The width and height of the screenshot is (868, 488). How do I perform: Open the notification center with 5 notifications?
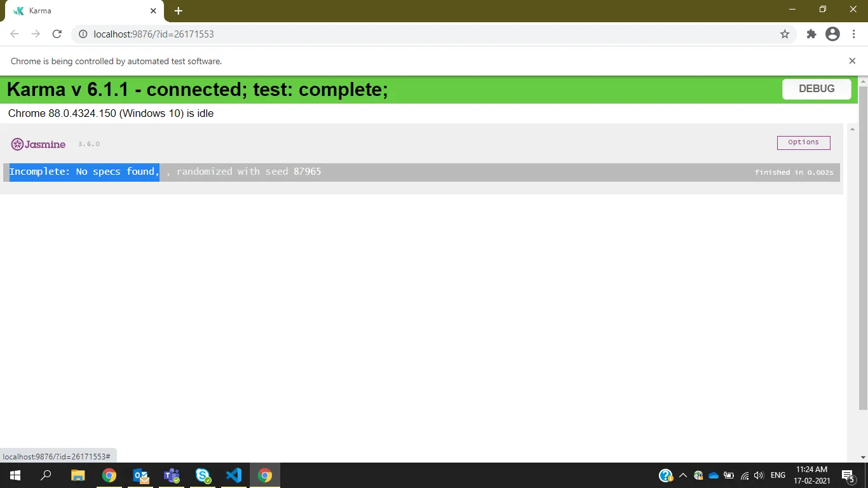[x=848, y=475]
